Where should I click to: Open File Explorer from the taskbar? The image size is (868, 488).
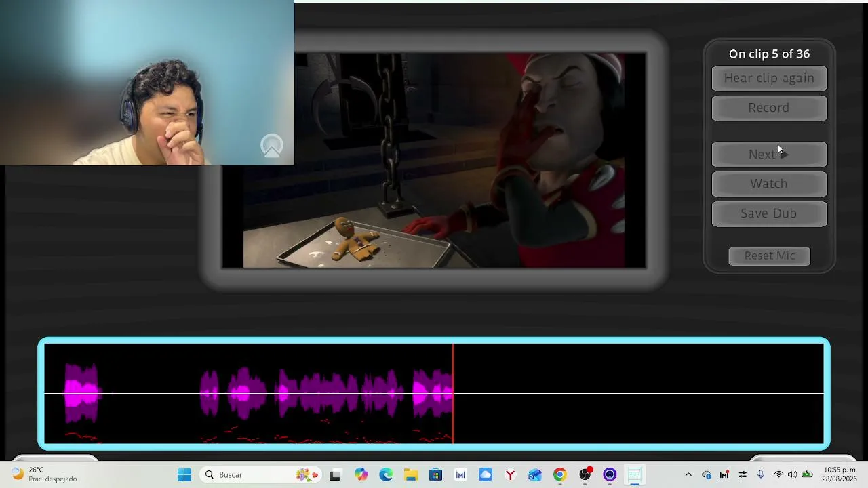[410, 475]
